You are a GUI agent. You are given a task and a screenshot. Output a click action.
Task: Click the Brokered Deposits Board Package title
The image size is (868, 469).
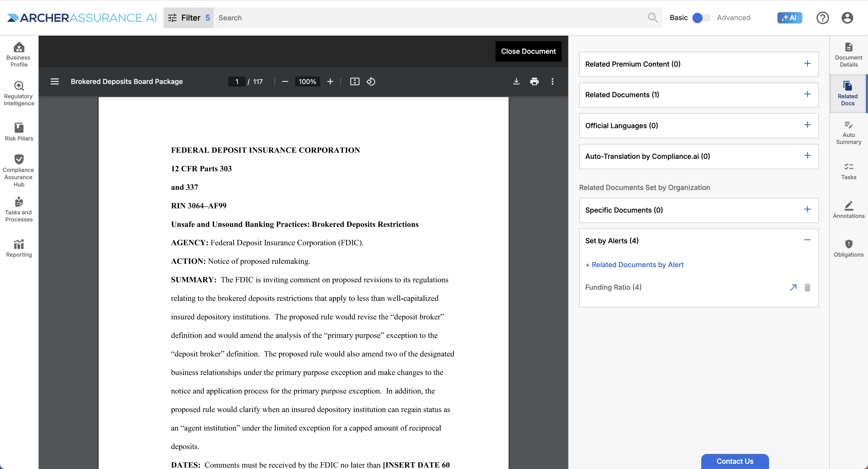127,82
